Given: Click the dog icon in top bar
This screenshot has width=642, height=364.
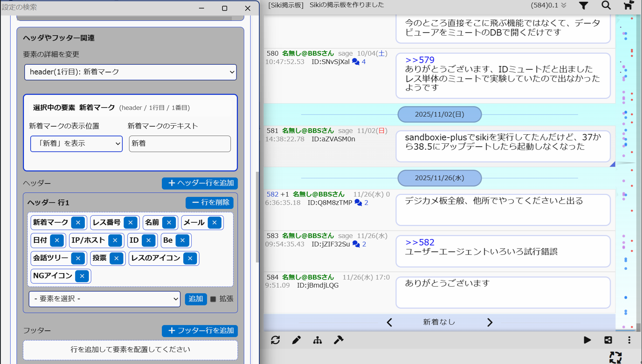Looking at the screenshot, I should (628, 5).
